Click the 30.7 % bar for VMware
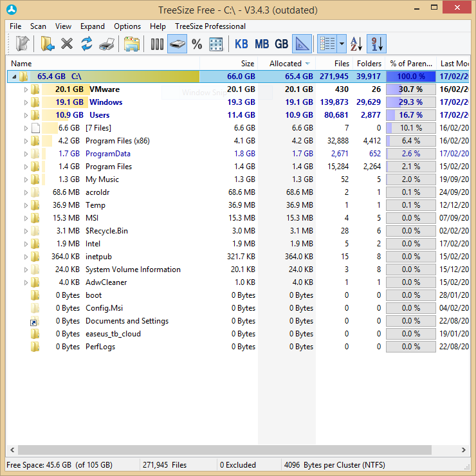 pos(411,89)
